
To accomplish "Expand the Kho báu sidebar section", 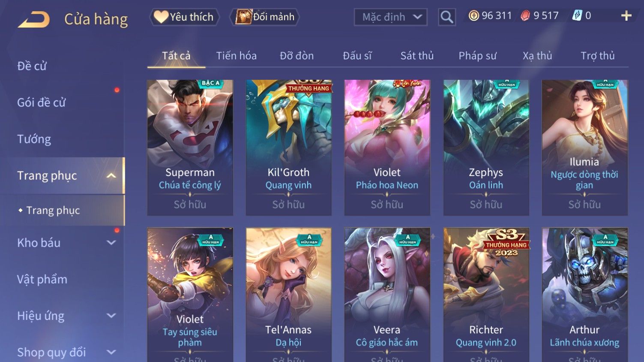I will (x=111, y=243).
